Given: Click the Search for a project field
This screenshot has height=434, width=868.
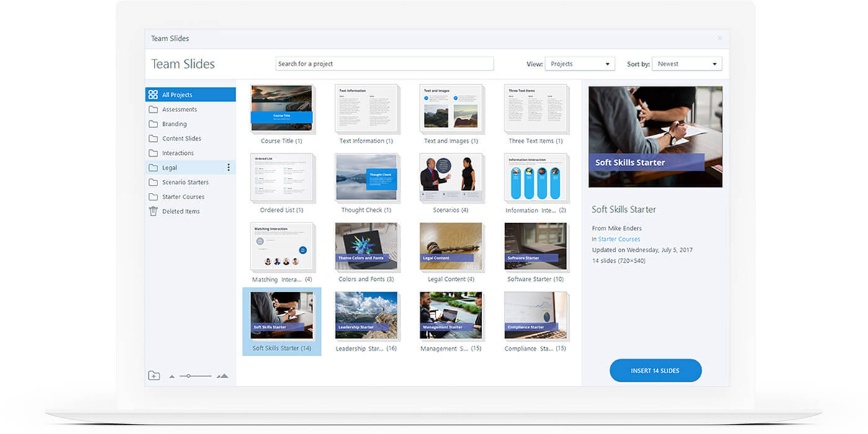Looking at the screenshot, I should pyautogui.click(x=384, y=64).
